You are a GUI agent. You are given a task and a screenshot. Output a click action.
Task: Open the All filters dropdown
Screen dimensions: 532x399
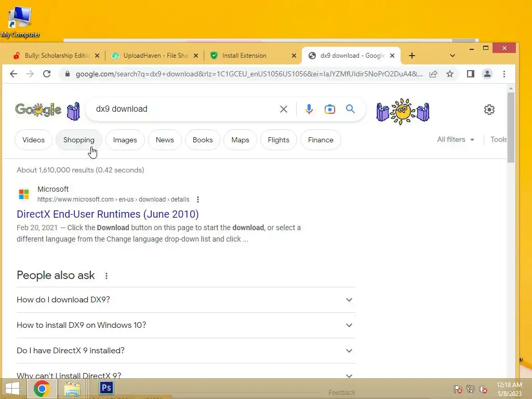coord(455,139)
